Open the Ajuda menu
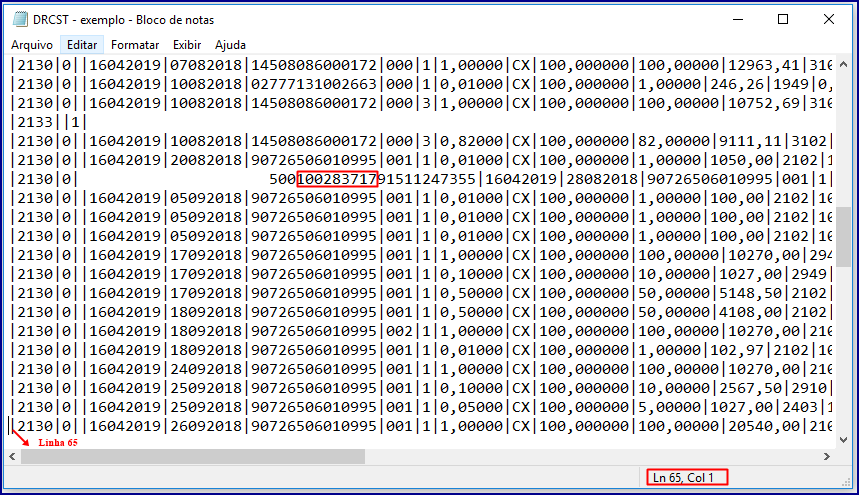This screenshot has height=495, width=859. [x=230, y=45]
